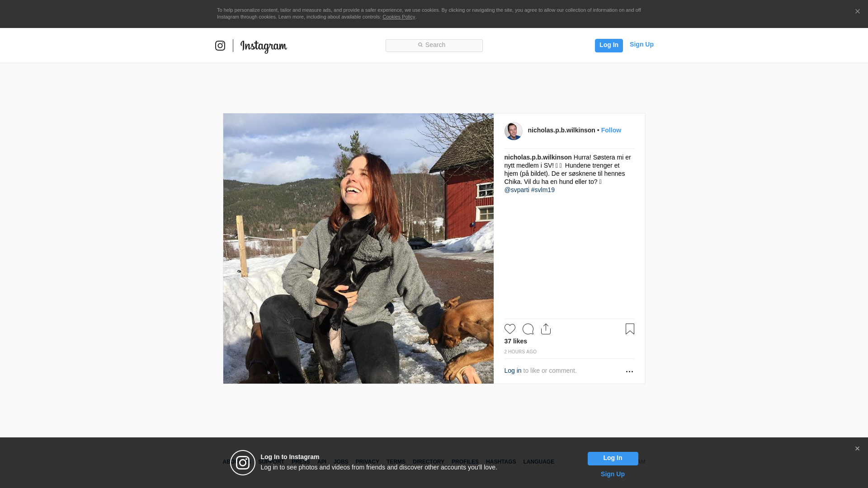Click the Instagram icon in bottom login banner
Viewport: 868px width, 488px height.
pos(243,463)
